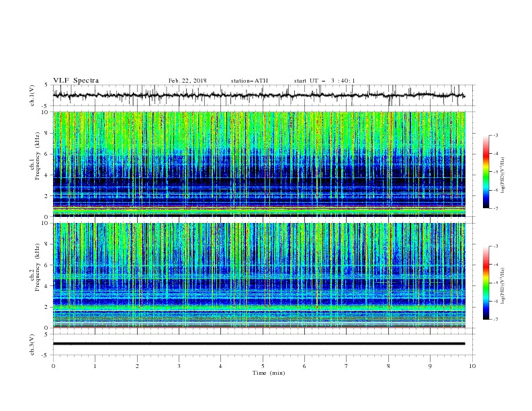This screenshot has height=411, width=532.
Task: Click the ch.1 color scale bar
Action: click(486, 172)
